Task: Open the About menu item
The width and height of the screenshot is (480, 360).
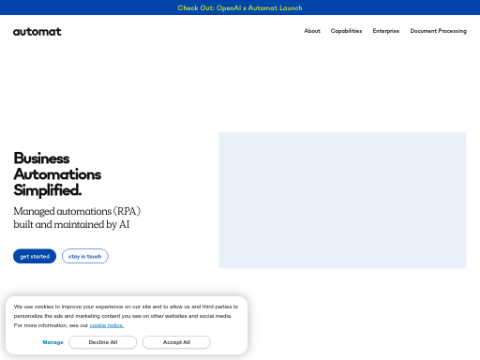Action: coord(312,31)
